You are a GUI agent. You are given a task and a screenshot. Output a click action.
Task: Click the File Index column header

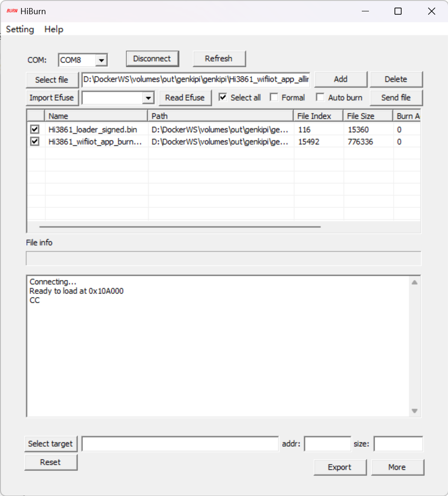click(318, 116)
